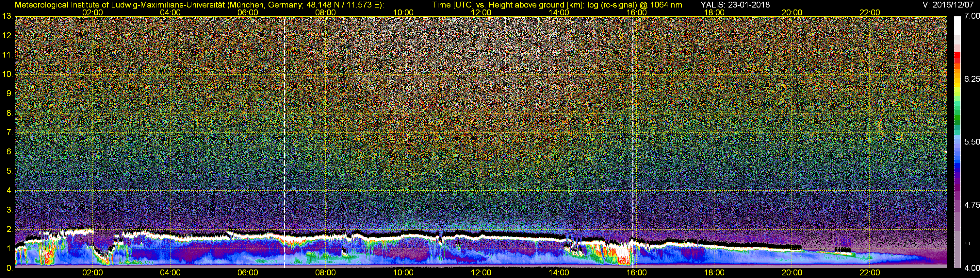Viewport: 980px width, 278px height.
Task: Click the 14:00 label on top time axis
Action: [559, 12]
